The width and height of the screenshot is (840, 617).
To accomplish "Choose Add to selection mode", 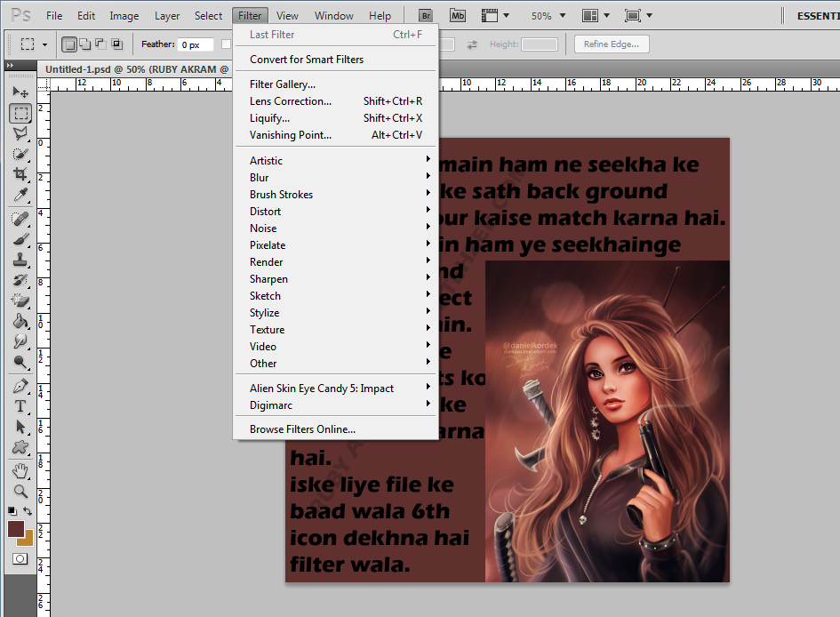I will pyautogui.click(x=84, y=44).
